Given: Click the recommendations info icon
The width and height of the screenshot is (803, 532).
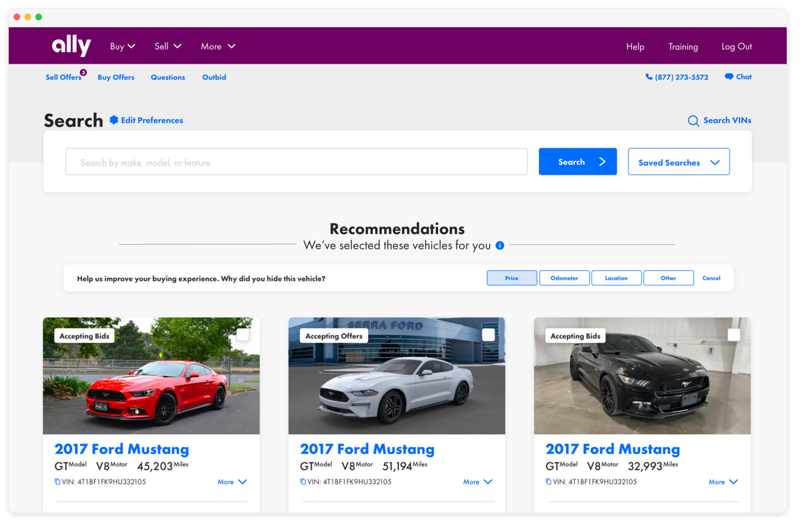Looking at the screenshot, I should click(x=500, y=245).
